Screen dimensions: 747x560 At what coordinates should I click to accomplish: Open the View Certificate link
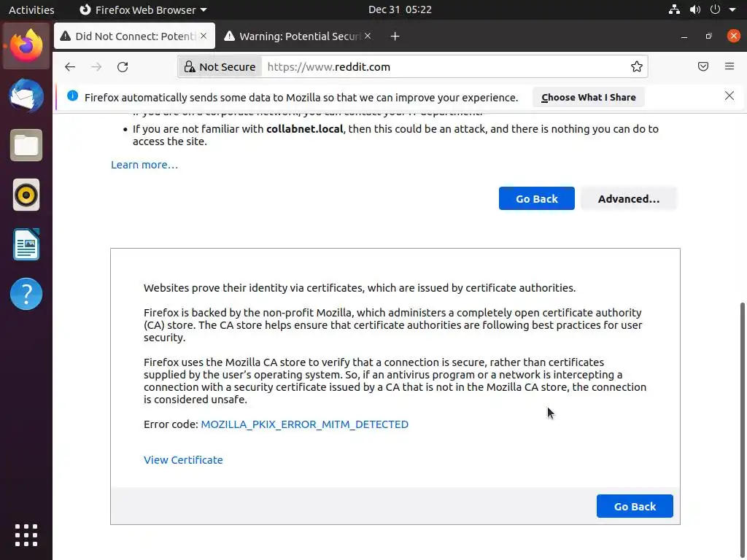coord(183,460)
